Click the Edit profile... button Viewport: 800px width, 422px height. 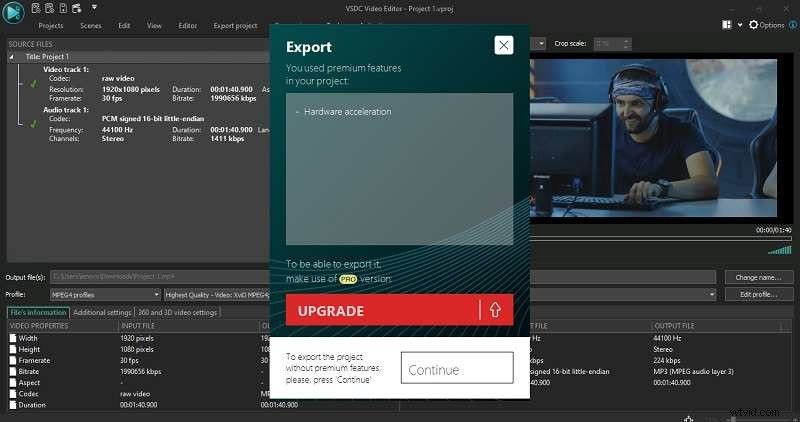(759, 294)
